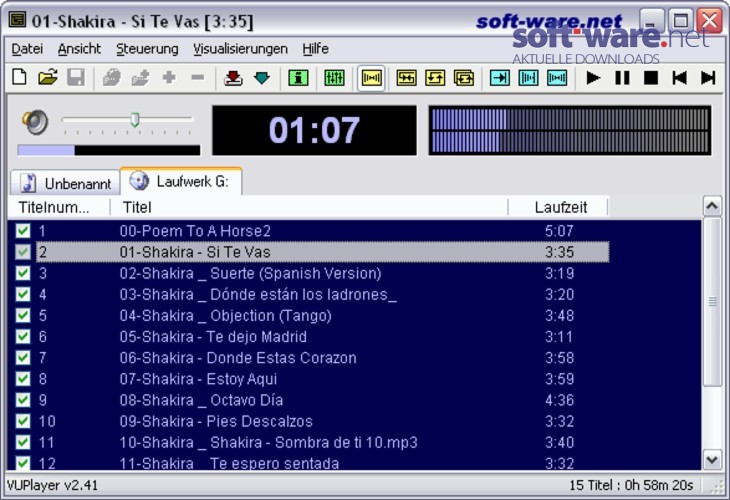Select track '06-Shakira - Donde Estas Corazon'
This screenshot has width=730, height=500.
(238, 358)
